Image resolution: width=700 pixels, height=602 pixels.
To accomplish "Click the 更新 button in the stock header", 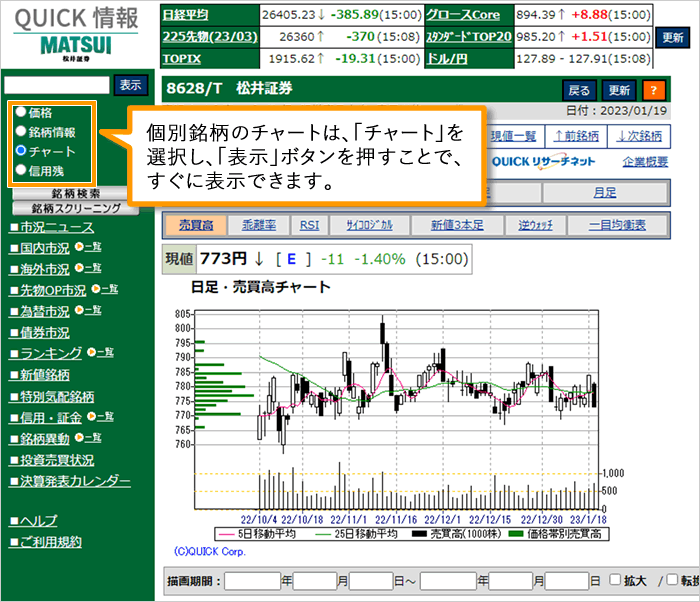I will coord(619,91).
